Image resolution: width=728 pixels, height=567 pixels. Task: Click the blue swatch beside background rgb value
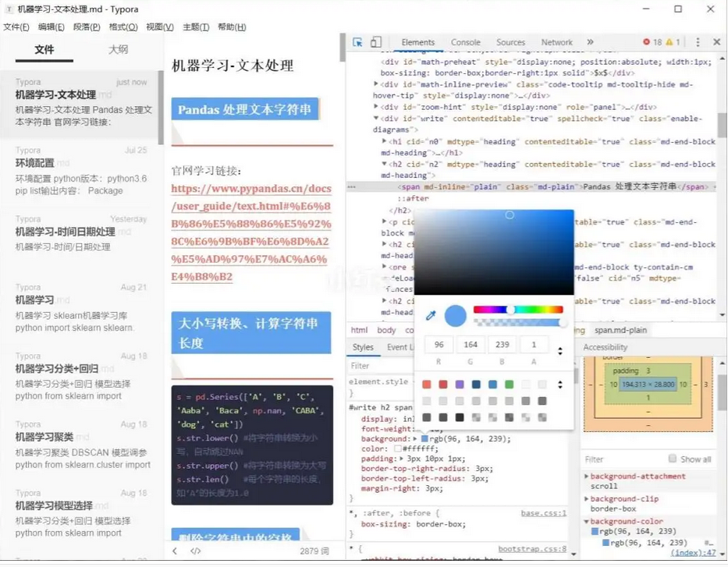point(424,438)
